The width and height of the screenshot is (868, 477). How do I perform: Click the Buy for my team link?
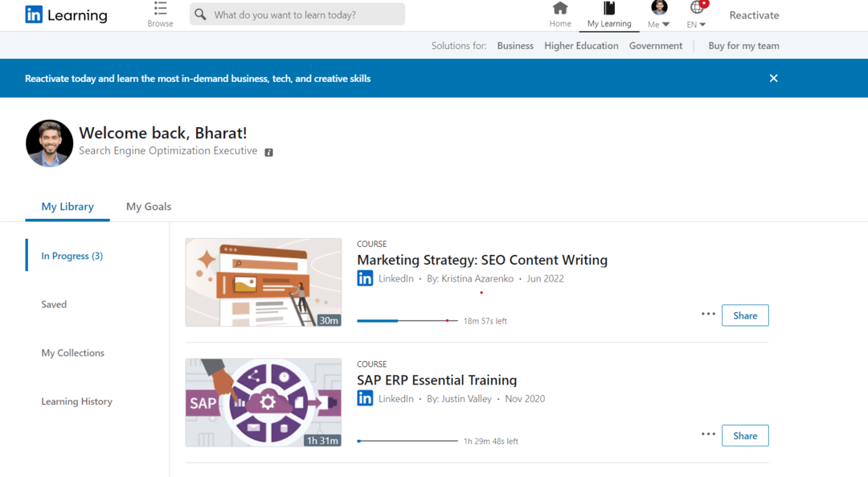[743, 46]
